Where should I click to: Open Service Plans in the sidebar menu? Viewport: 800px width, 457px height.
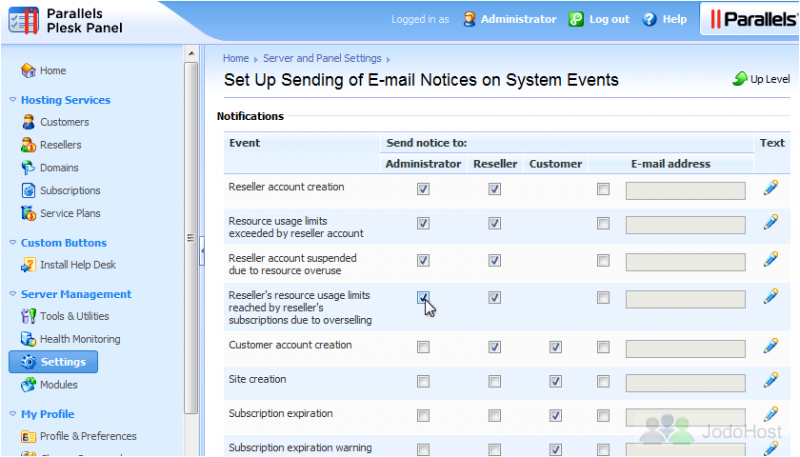tap(70, 213)
